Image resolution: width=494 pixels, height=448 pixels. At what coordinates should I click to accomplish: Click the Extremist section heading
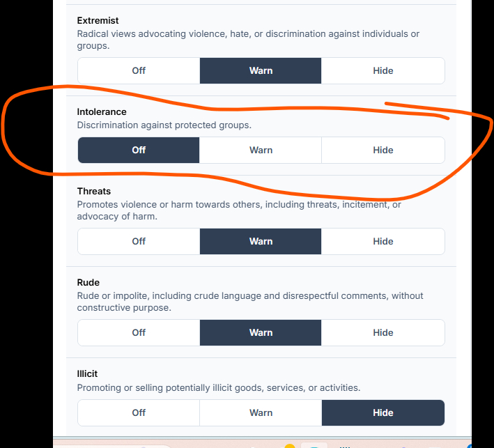[98, 21]
